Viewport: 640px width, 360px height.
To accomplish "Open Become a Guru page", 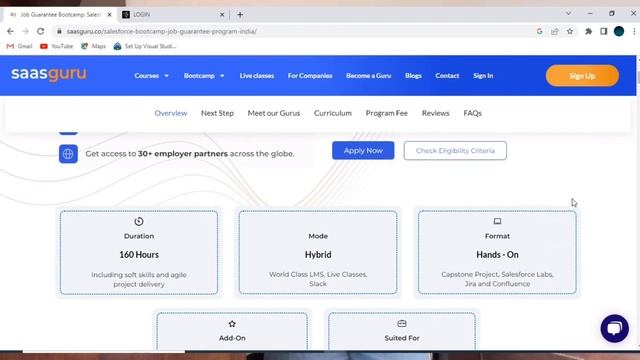I will [x=369, y=76].
